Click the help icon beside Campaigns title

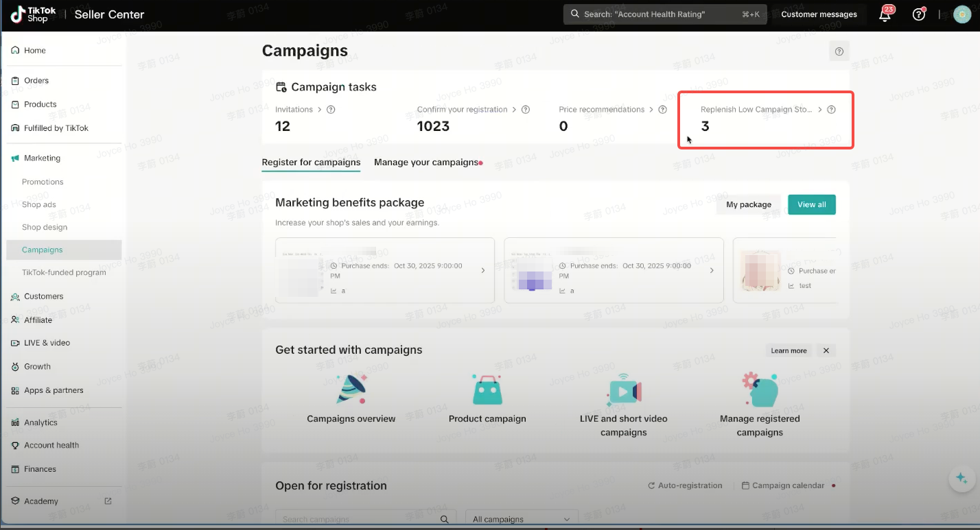point(839,51)
